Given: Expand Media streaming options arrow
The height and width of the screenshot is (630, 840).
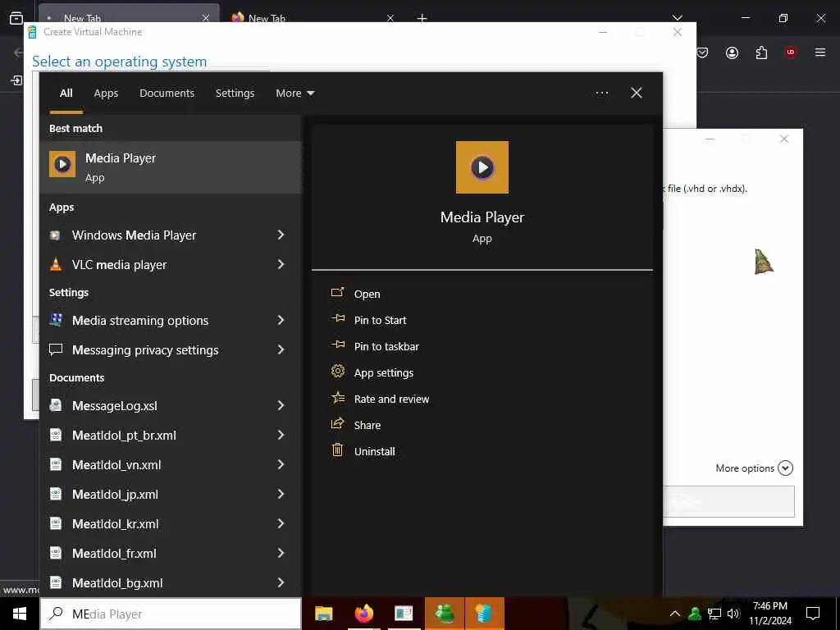Looking at the screenshot, I should click(x=281, y=320).
